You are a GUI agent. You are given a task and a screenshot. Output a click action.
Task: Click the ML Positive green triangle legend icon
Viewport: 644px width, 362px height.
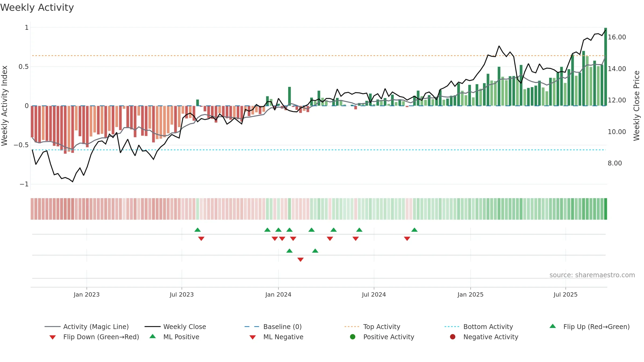coord(153,336)
